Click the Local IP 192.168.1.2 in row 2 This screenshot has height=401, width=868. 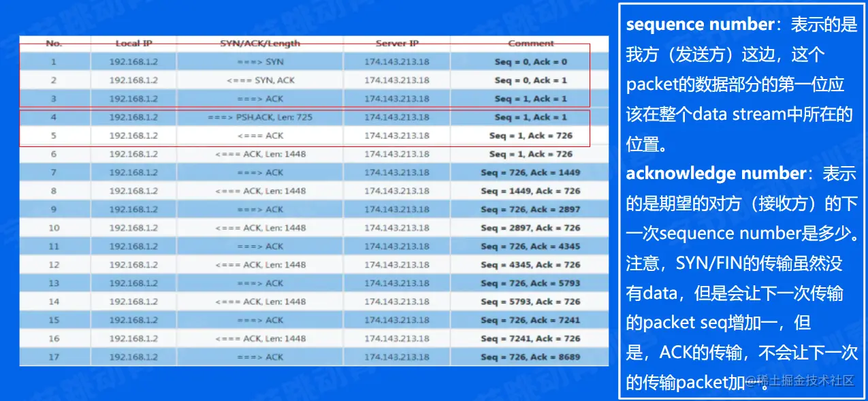(133, 80)
